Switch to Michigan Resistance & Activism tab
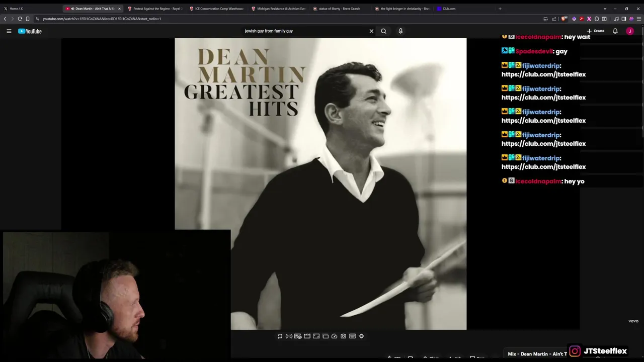 [x=278, y=9]
